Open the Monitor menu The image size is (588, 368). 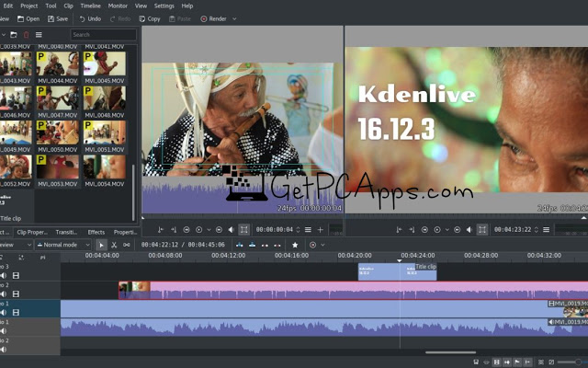point(119,6)
